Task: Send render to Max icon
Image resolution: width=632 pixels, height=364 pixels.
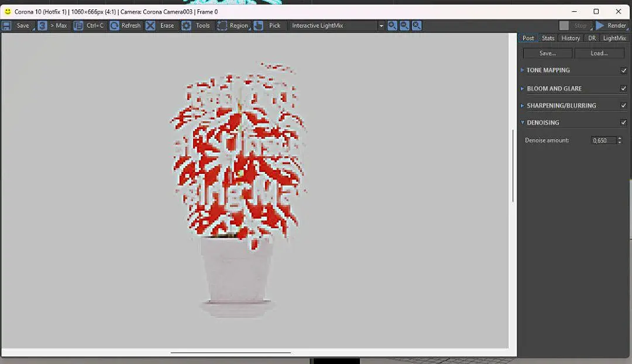Action: 42,26
